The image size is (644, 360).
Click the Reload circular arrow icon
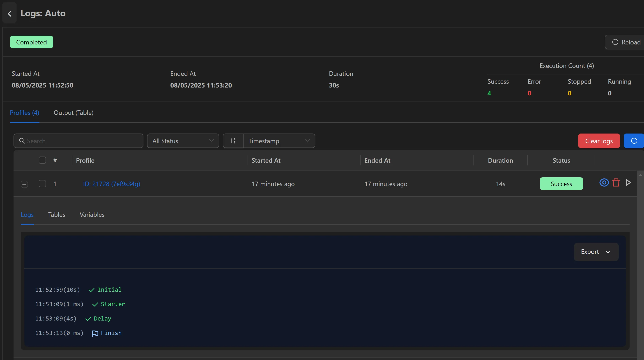click(616, 42)
